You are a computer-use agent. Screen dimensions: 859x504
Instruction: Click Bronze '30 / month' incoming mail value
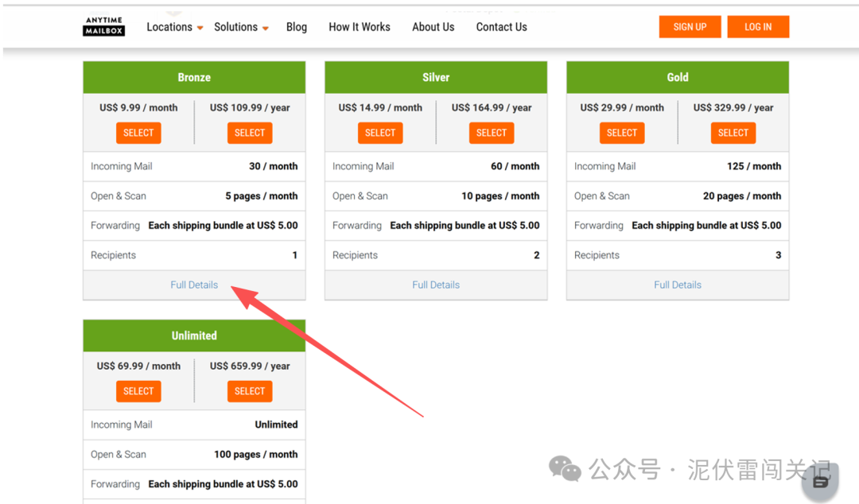tap(274, 166)
